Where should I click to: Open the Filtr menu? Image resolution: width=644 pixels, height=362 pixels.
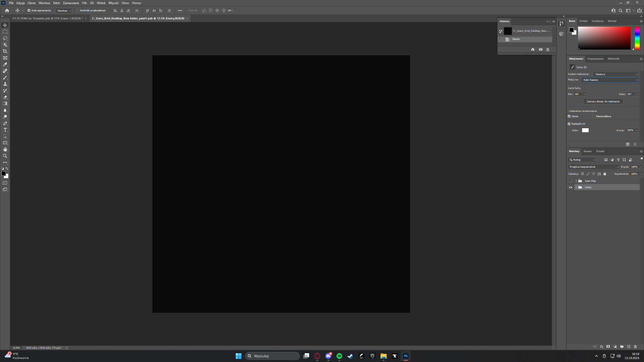pyautogui.click(x=84, y=3)
